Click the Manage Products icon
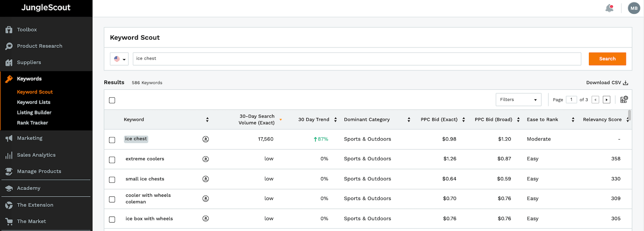 point(9,172)
